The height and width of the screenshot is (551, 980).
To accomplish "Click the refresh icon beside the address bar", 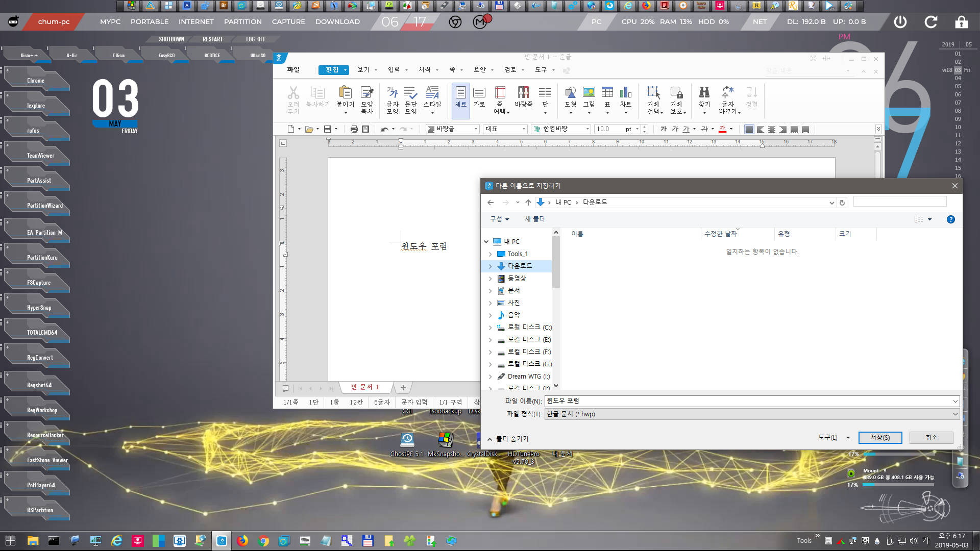I will click(842, 203).
